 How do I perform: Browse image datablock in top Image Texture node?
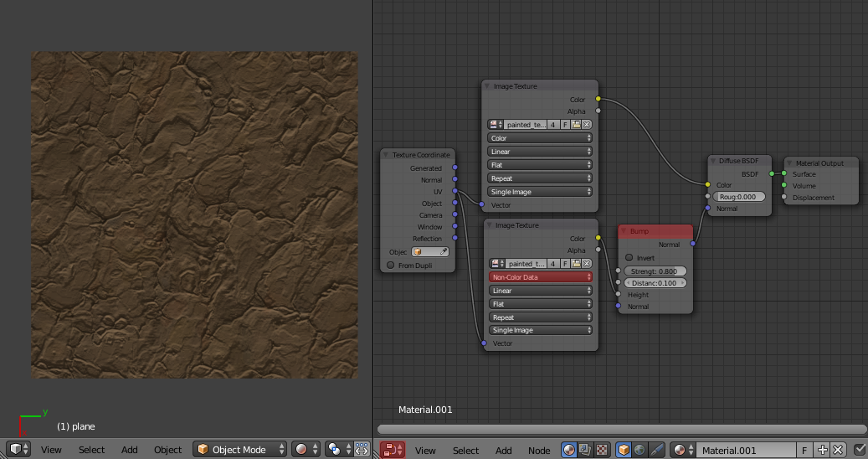click(495, 124)
